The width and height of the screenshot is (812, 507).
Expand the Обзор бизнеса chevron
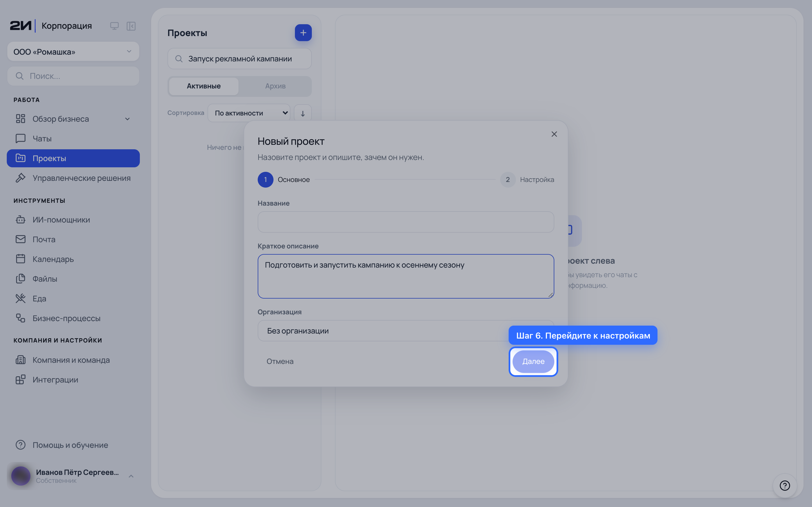[x=127, y=119]
